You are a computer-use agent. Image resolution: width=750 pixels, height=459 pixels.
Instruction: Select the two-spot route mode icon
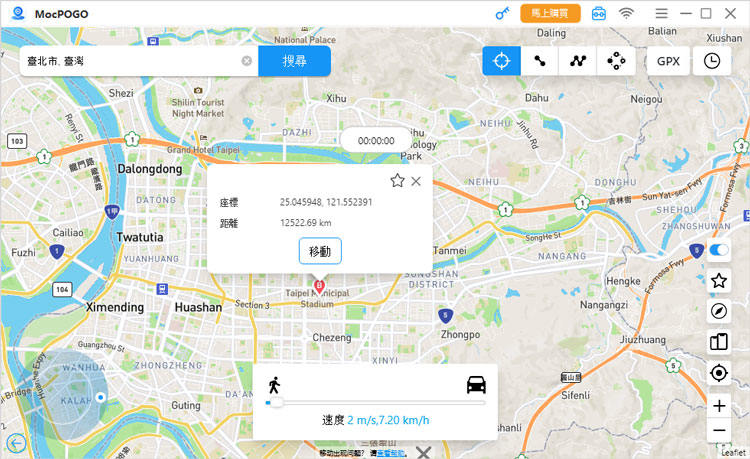pyautogui.click(x=540, y=61)
